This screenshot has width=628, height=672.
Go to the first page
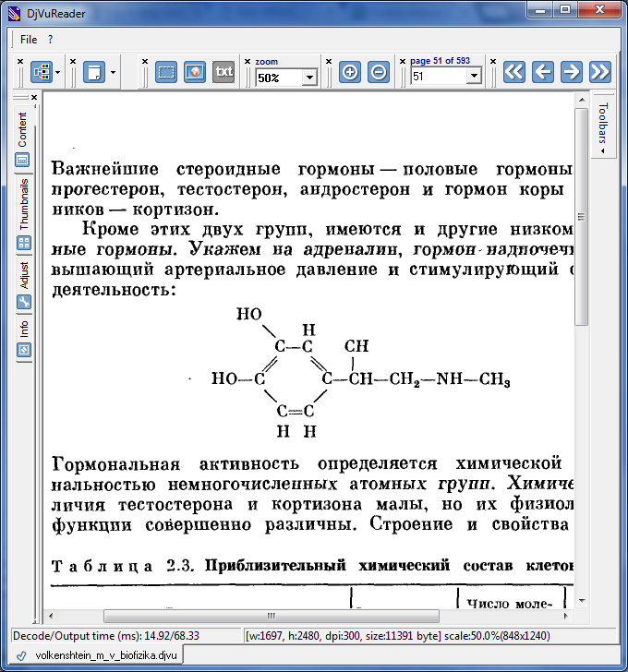(514, 72)
